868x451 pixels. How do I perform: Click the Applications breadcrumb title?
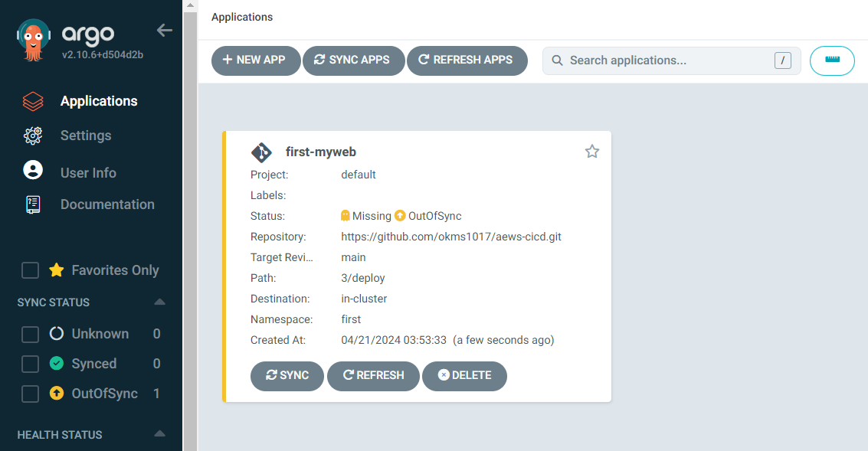click(x=242, y=17)
